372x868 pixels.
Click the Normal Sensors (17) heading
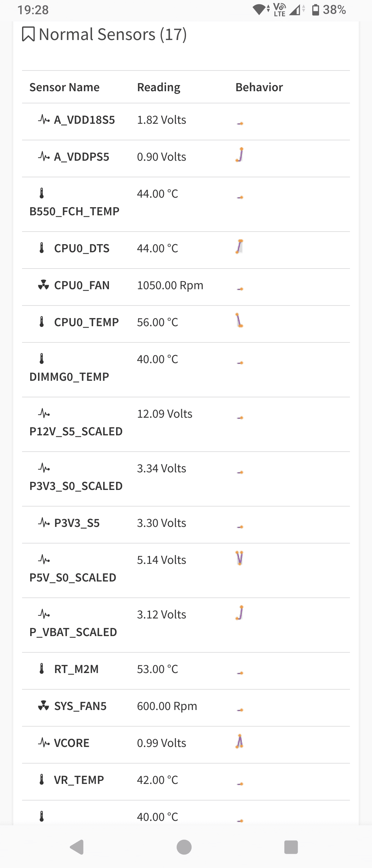113,35
